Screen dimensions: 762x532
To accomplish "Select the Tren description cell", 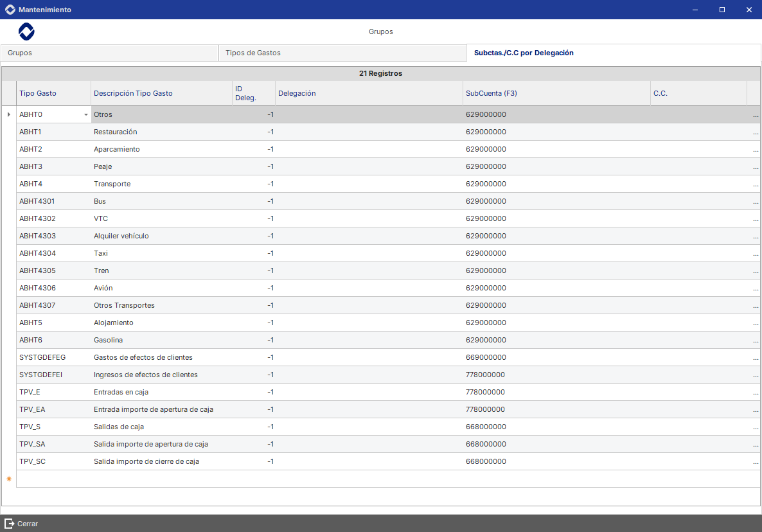I will 161,270.
